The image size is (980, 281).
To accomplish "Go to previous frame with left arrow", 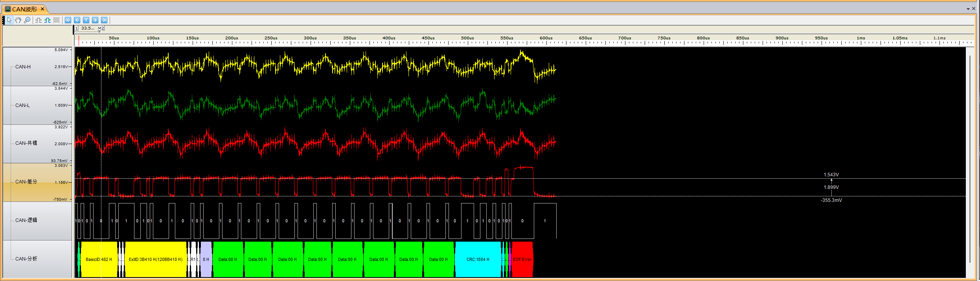I will click(x=77, y=20).
